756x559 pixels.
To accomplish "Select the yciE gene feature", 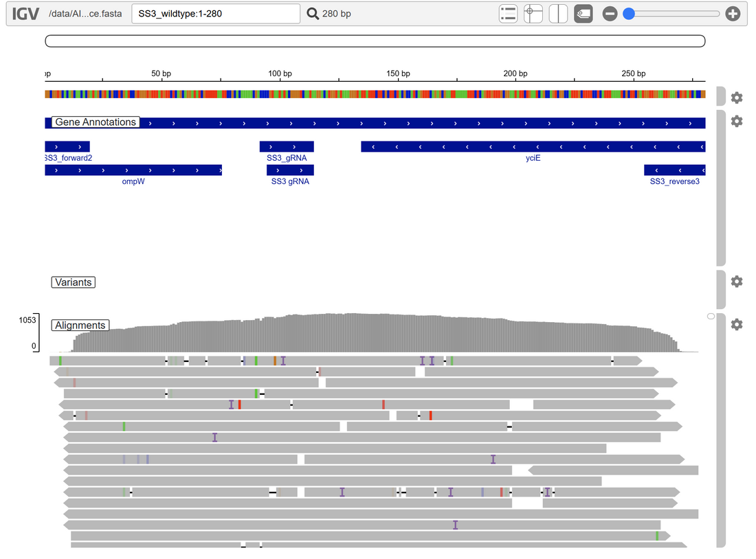I will coord(533,146).
